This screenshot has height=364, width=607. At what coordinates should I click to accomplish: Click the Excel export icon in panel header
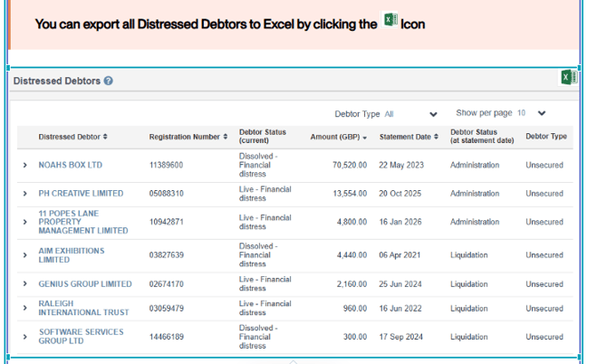568,77
